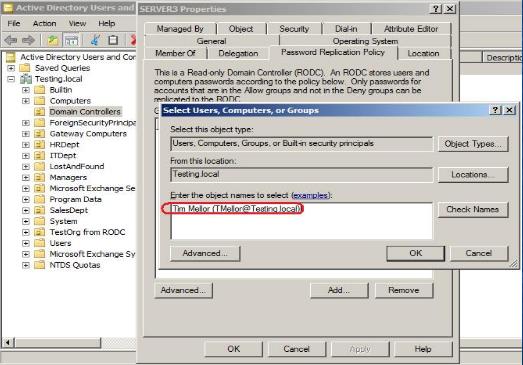This screenshot has height=365, width=523.
Task: Open the View menu
Action: click(77, 23)
